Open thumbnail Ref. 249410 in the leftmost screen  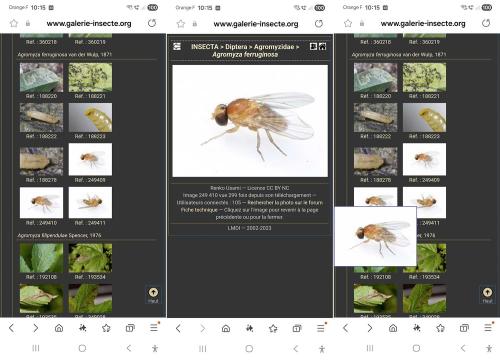[41, 203]
